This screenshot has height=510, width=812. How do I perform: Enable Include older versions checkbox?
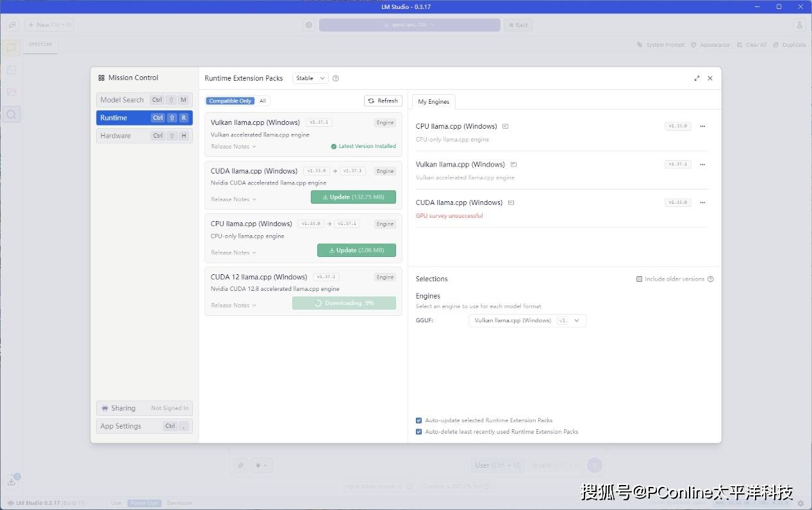coord(639,279)
